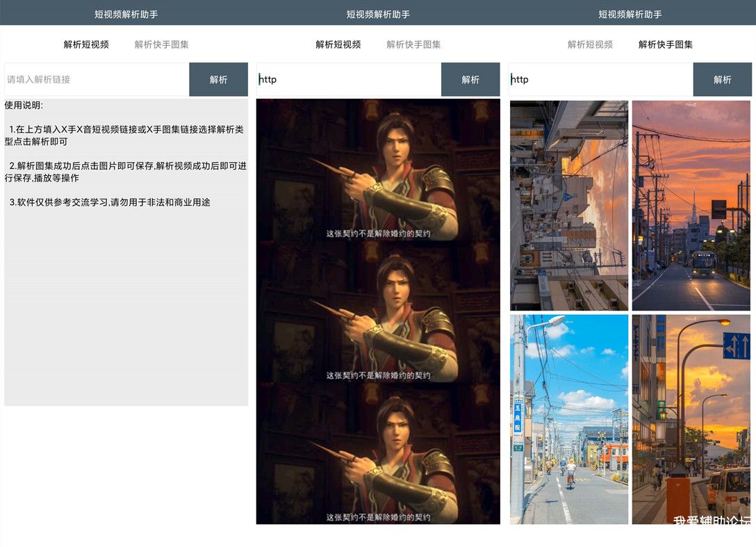The width and height of the screenshot is (756, 547).
Task: Click instruction 3 about non-commercial use
Action: 110,202
